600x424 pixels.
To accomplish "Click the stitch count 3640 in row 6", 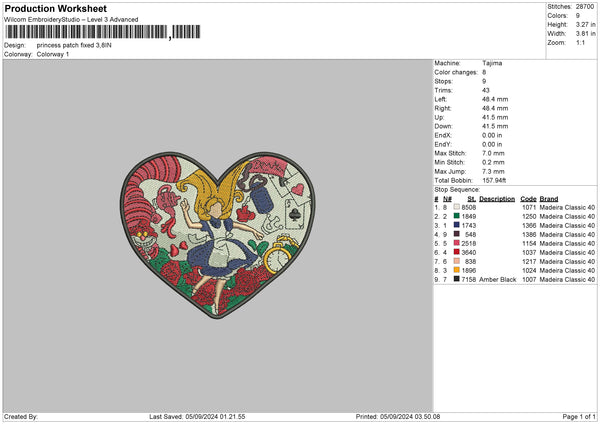I will (x=469, y=252).
